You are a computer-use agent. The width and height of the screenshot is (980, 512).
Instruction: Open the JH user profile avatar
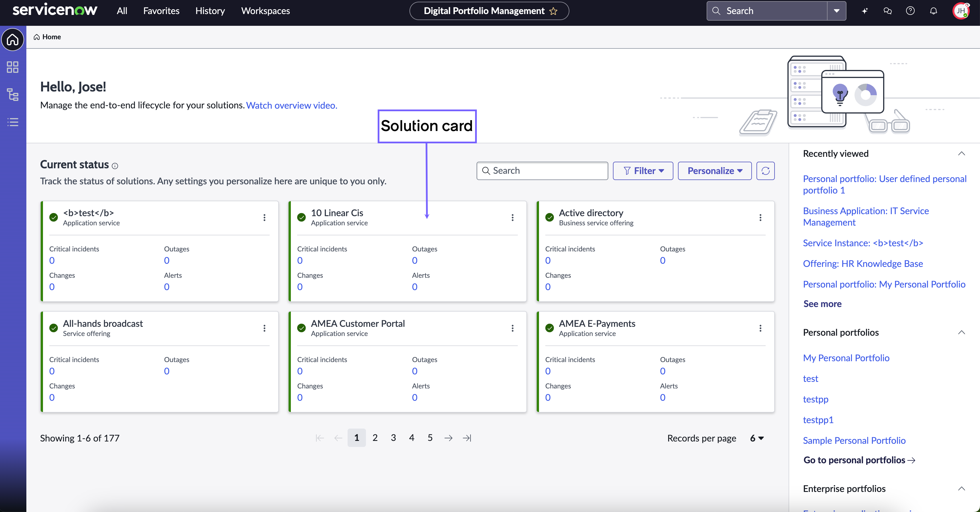coord(961,11)
